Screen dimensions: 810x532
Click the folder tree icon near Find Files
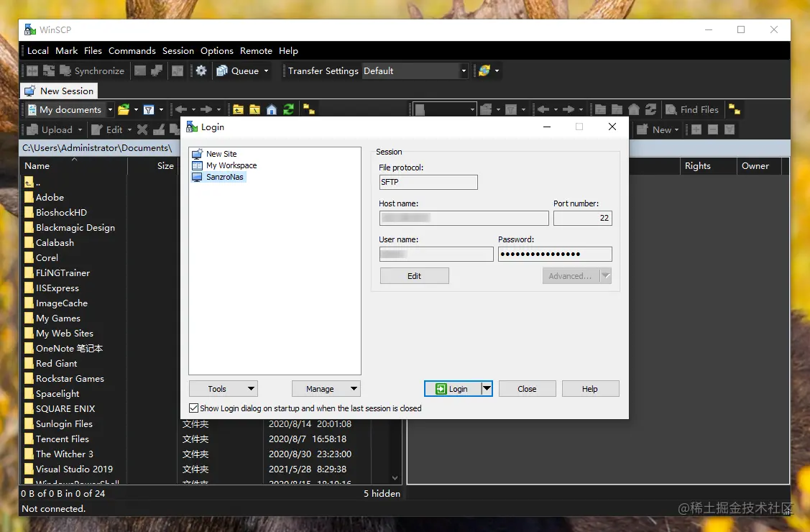tap(734, 109)
